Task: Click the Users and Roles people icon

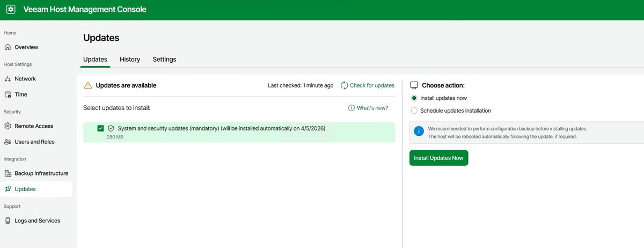Action: point(8,142)
